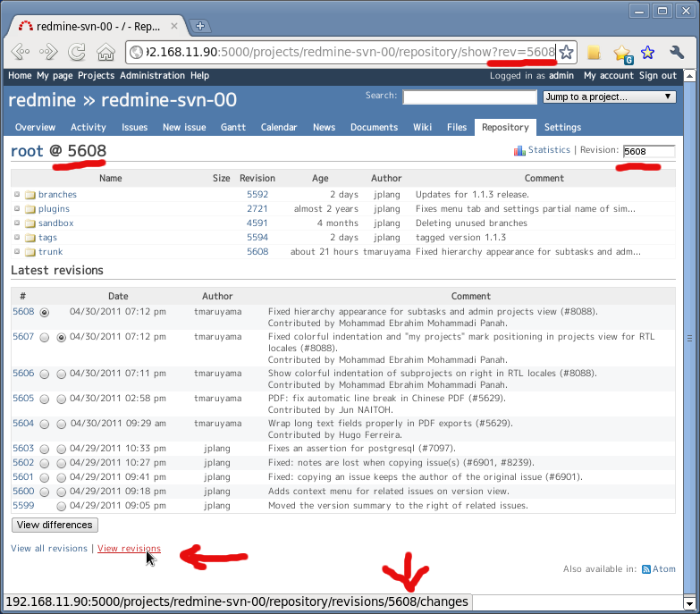Expand the tags directory
The width and height of the screenshot is (700, 614).
[16, 237]
